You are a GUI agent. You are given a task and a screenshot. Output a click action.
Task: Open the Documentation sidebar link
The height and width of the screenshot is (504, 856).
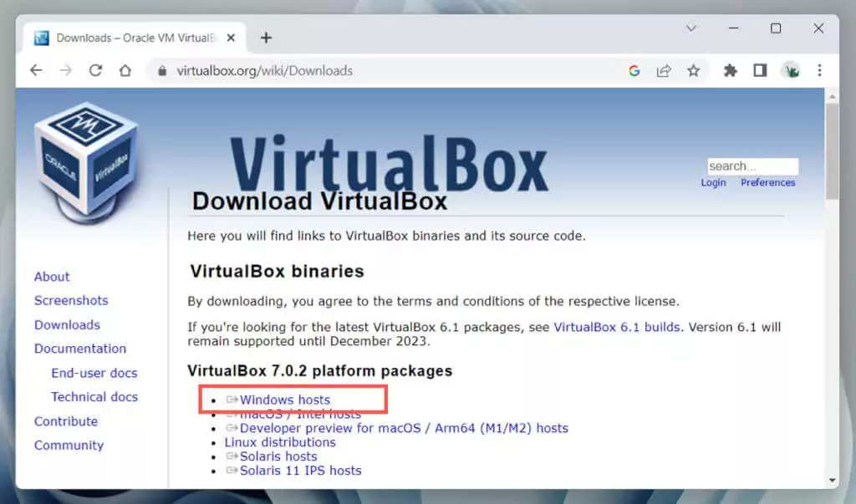click(x=79, y=349)
